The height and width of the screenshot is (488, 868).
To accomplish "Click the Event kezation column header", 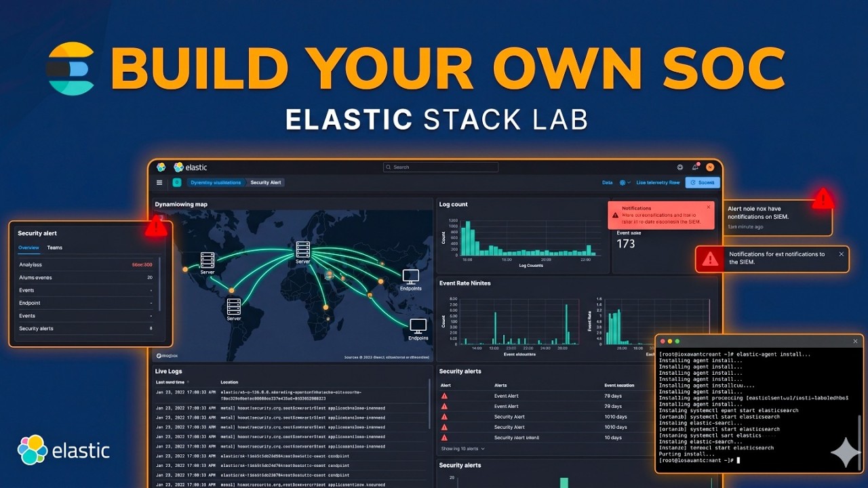I will click(x=619, y=385).
